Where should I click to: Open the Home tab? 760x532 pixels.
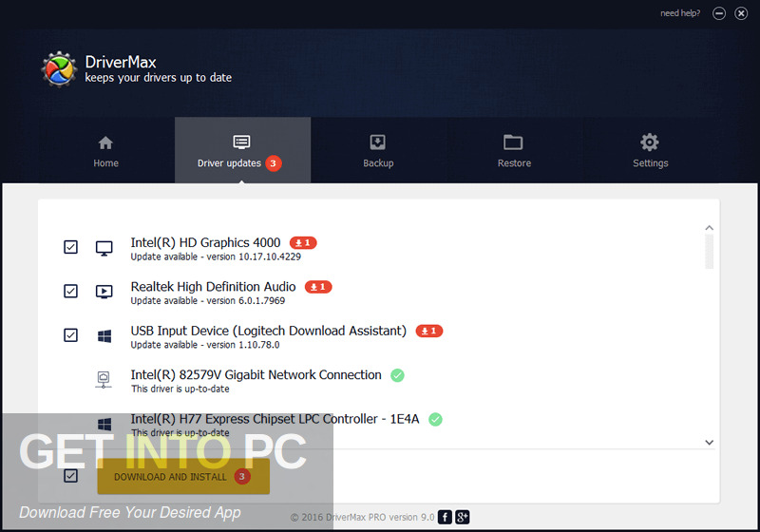point(106,150)
